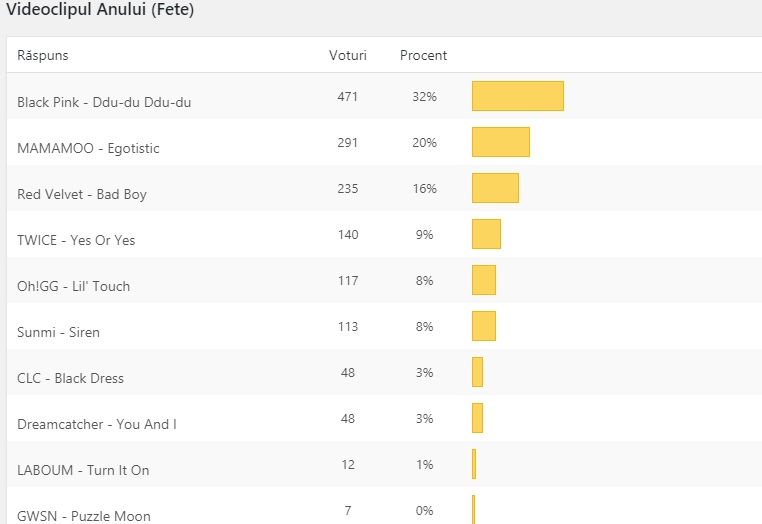Click the Voturi column header
Image resolution: width=762 pixels, height=524 pixels.
[348, 56]
